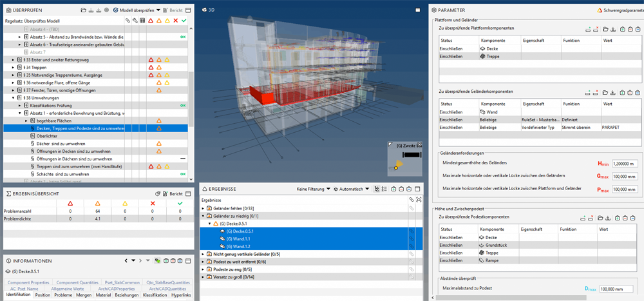644x301 pixels.
Task: Click the Gmax field showing 100,000 mm
Action: (625, 177)
